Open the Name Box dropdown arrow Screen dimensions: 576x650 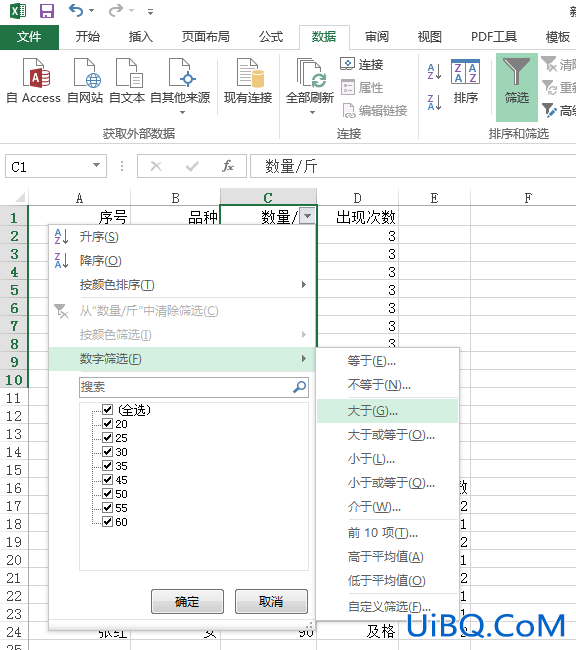point(96,165)
